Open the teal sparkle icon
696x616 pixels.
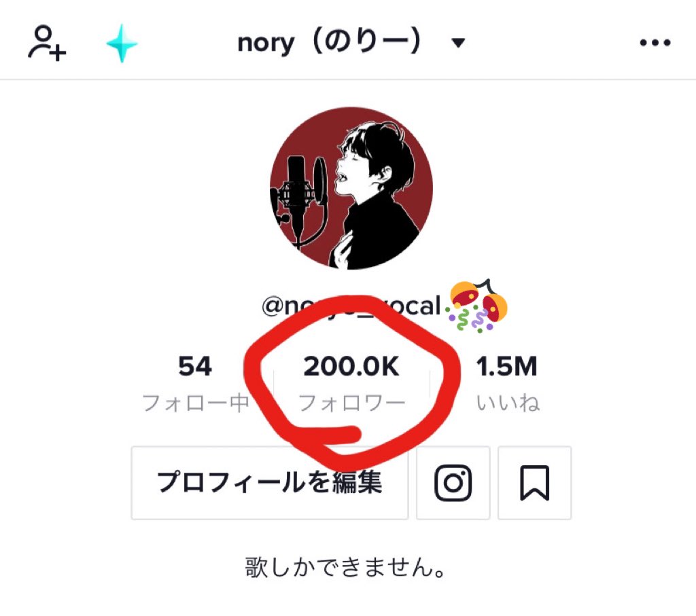click(x=122, y=43)
